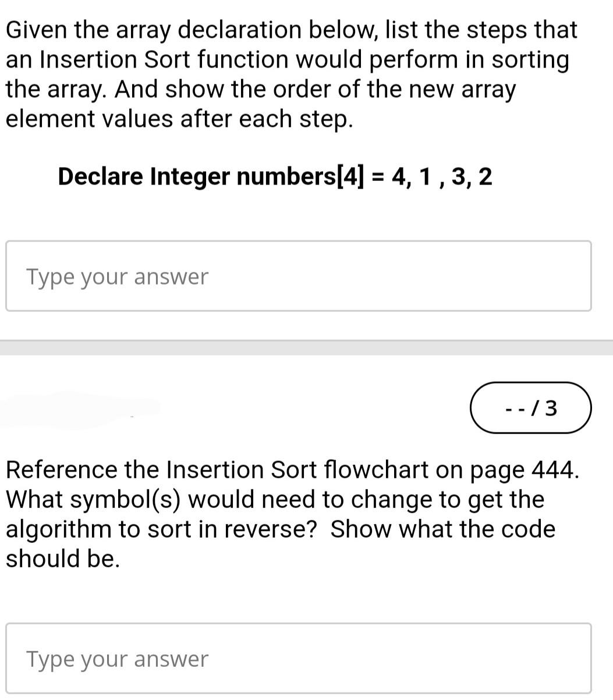This screenshot has height=700, width=613.
Task: Click the '- - / 3' score pill
Action: coord(530,408)
